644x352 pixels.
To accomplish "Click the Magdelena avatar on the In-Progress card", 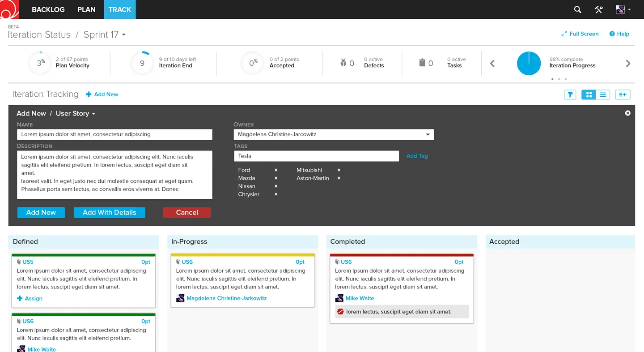I will coord(180,298).
